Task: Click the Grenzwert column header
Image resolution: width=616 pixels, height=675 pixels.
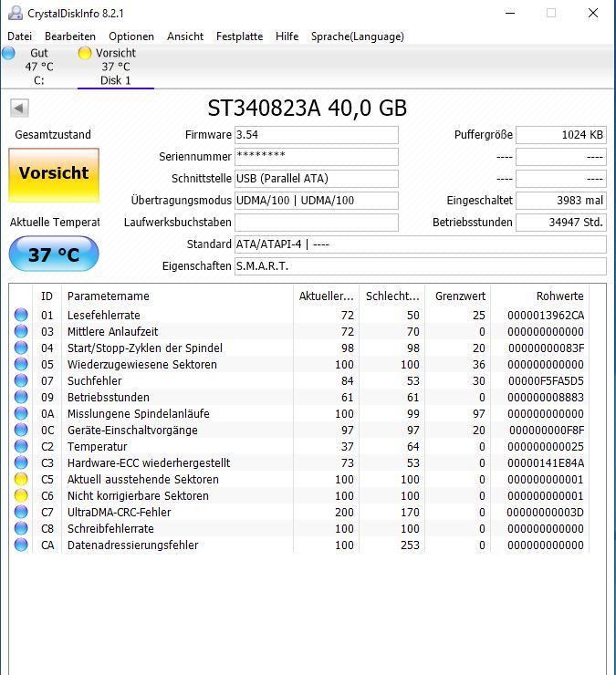Action: point(458,296)
